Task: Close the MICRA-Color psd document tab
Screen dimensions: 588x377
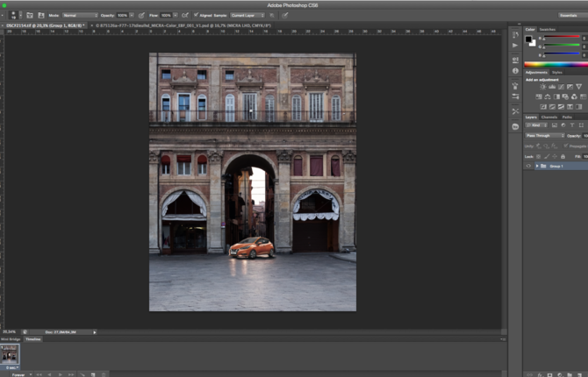Action: pos(92,25)
